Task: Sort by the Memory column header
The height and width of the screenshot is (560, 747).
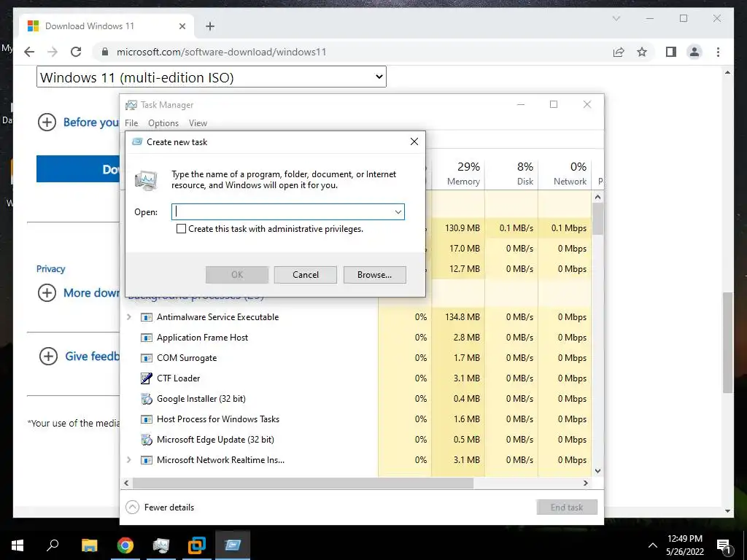Action: click(x=458, y=174)
